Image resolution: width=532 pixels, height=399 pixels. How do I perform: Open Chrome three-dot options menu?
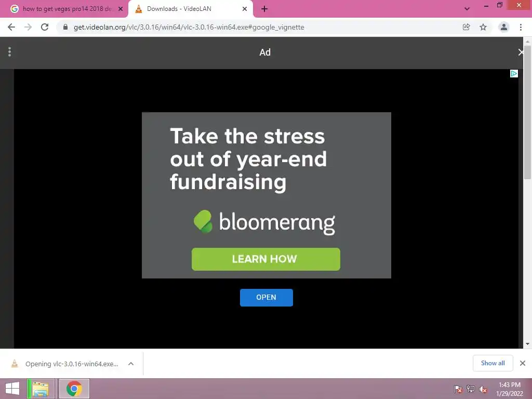point(521,27)
